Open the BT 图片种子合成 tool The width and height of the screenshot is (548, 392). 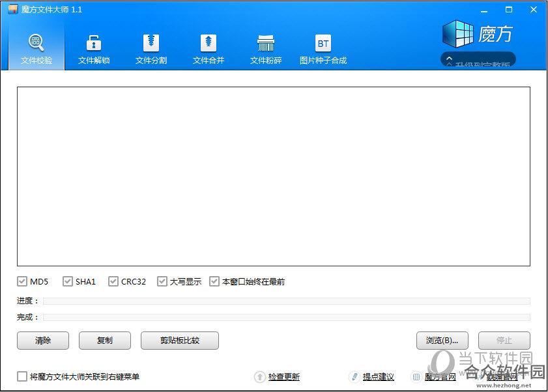[x=323, y=49]
